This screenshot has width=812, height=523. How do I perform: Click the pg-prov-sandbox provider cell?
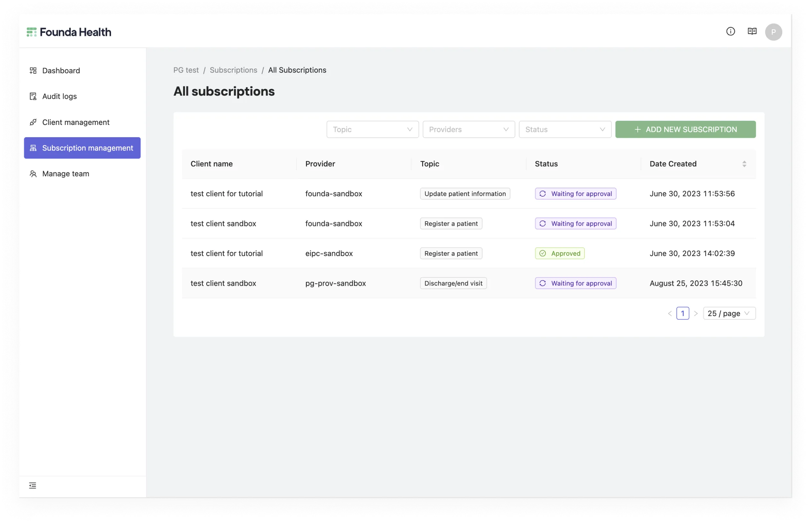click(335, 283)
